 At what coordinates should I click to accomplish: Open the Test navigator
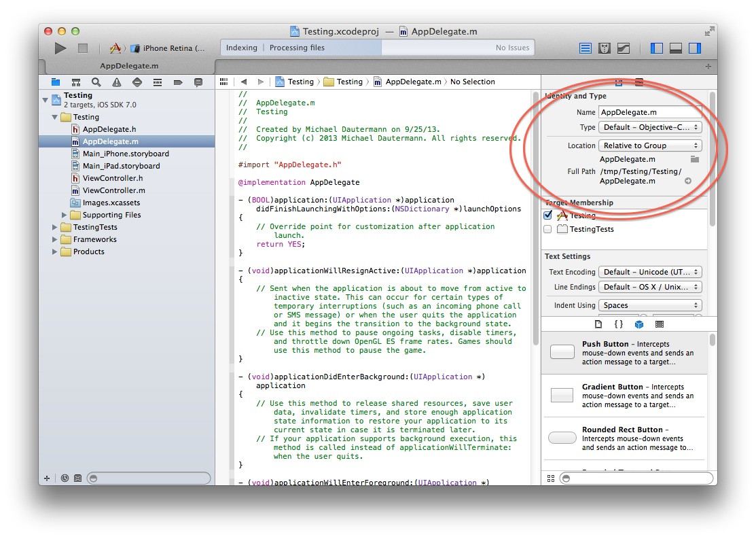pyautogui.click(x=137, y=82)
